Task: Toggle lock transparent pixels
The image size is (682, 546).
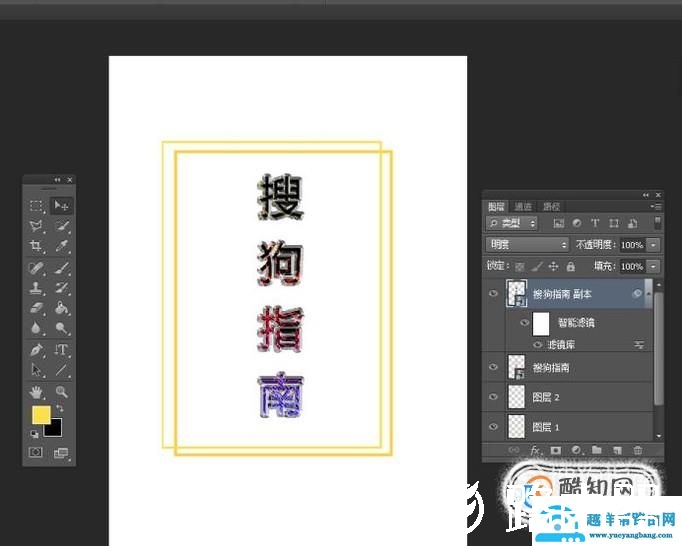Action: point(520,267)
